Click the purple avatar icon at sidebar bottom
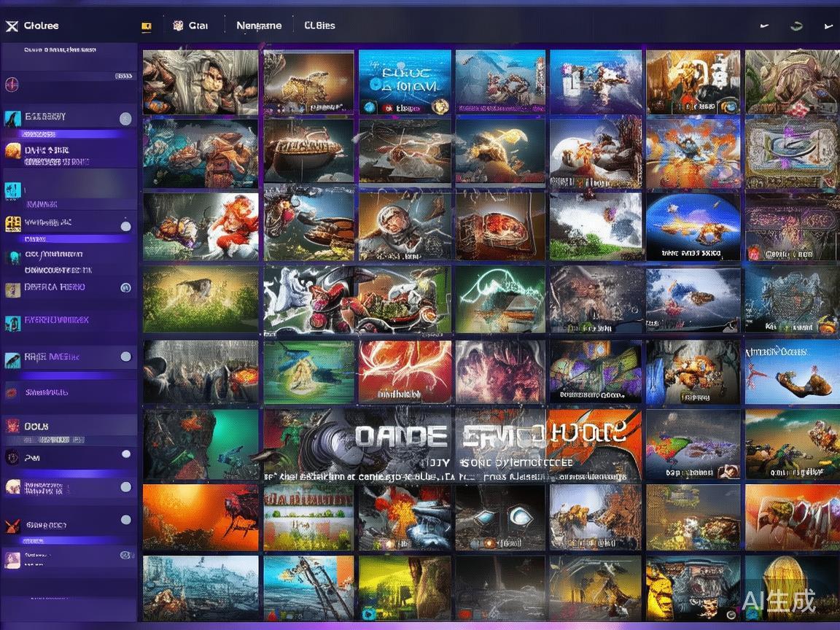Screen dimensions: 840x630 pos(12,559)
